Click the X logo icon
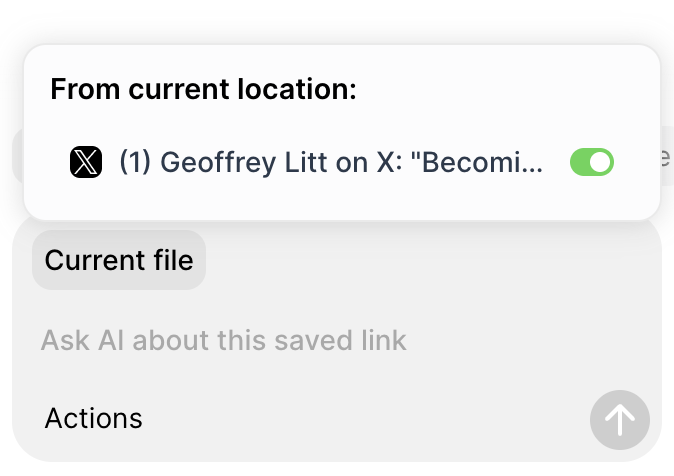 (86, 162)
